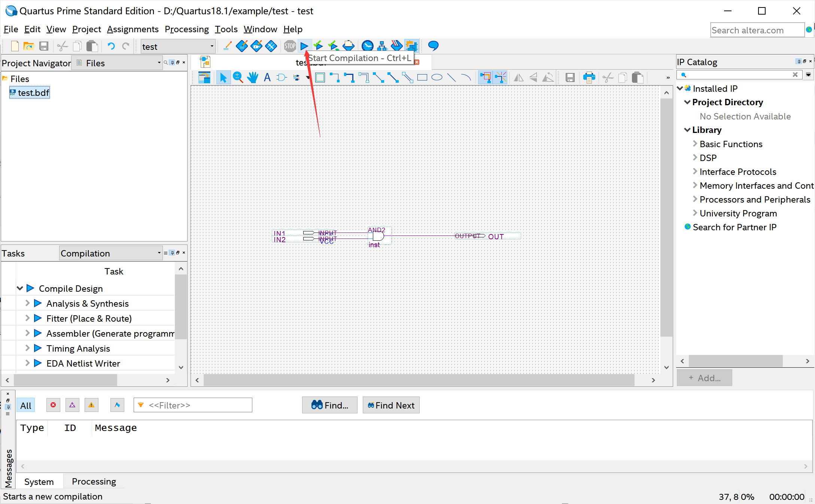815x504 pixels.
Task: Switch to the Processing messages tab
Action: [x=94, y=482]
